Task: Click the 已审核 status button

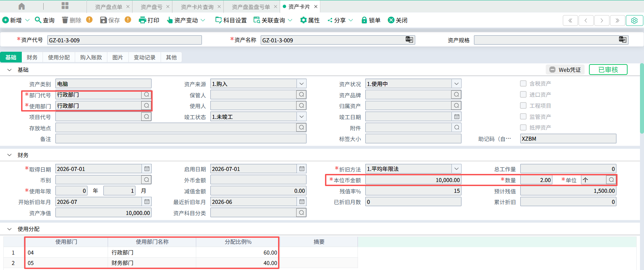Action: (608, 70)
